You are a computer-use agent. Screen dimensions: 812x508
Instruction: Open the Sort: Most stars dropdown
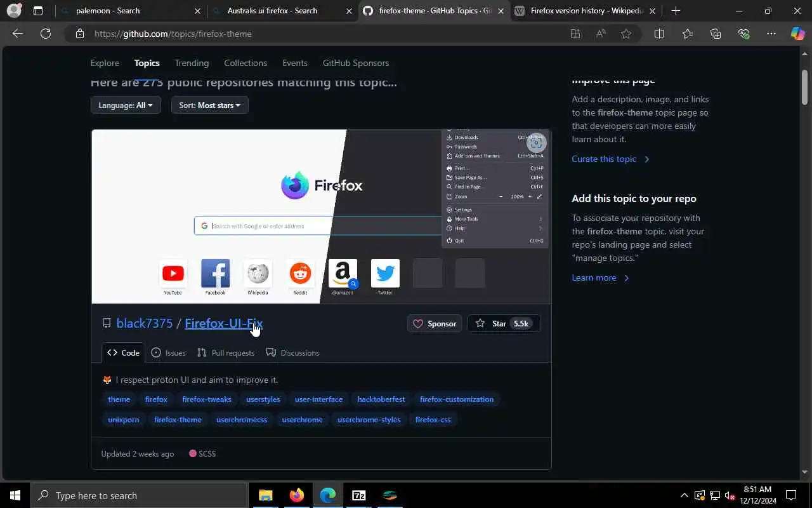tap(209, 105)
